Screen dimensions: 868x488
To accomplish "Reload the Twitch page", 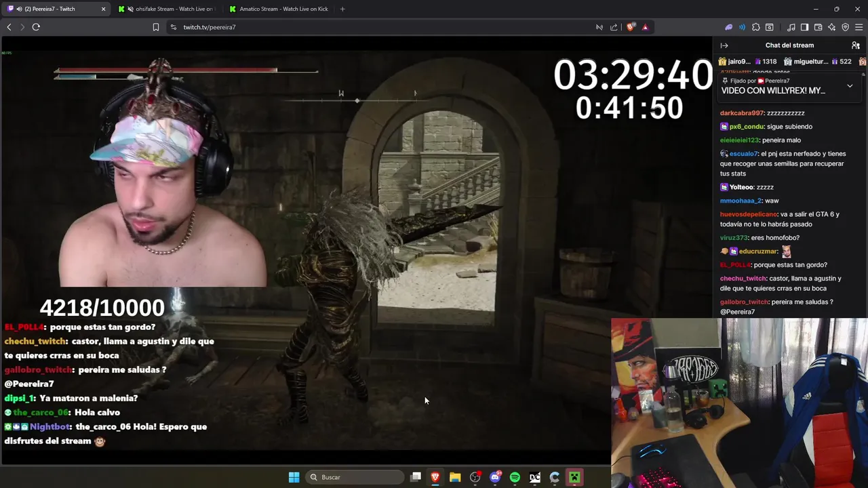I will point(36,27).
